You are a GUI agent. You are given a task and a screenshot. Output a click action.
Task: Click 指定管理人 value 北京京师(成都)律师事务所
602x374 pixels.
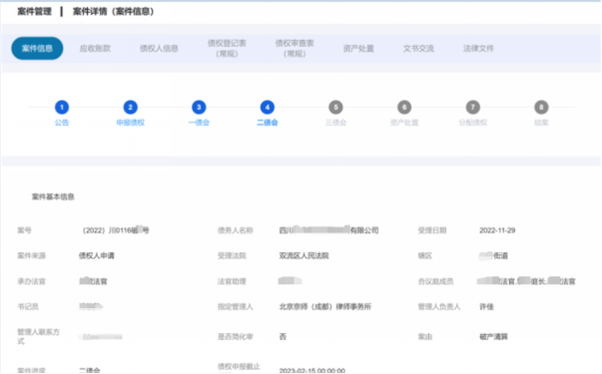[325, 306]
